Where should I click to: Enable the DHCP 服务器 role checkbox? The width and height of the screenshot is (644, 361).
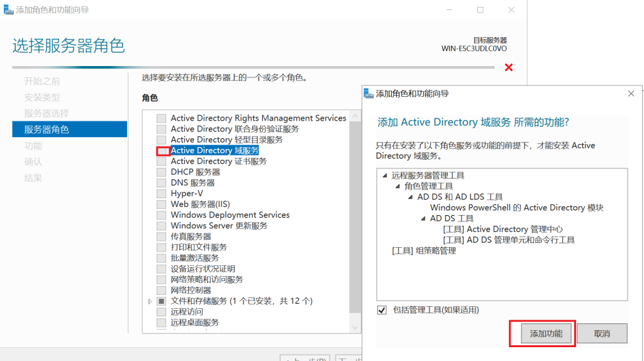[x=162, y=172]
